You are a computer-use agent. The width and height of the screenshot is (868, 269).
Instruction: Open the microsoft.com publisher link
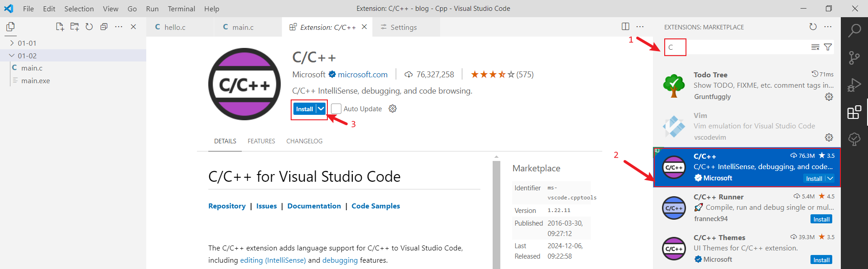click(363, 74)
